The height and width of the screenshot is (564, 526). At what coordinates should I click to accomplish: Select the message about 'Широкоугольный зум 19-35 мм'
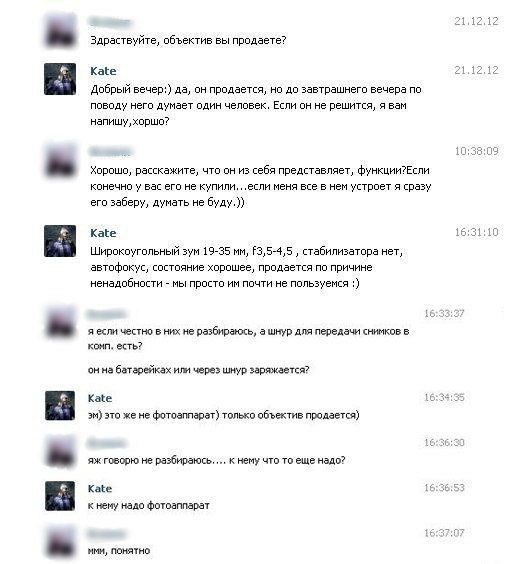(246, 267)
